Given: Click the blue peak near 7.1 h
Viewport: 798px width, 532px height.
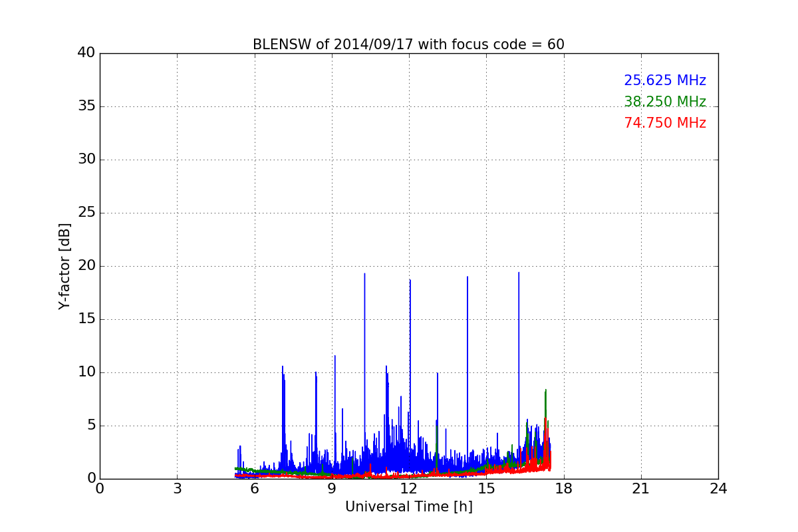Looking at the screenshot, I should [283, 366].
